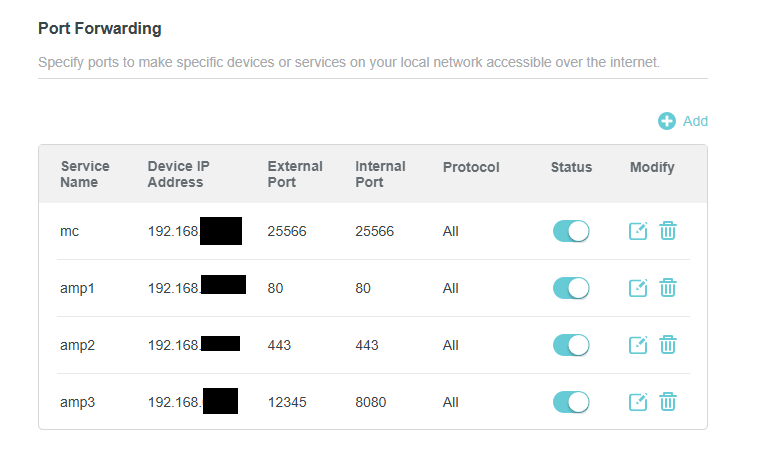Screen dimensions: 759x476
Task: Disable the mc service status toggle
Action: (x=571, y=231)
